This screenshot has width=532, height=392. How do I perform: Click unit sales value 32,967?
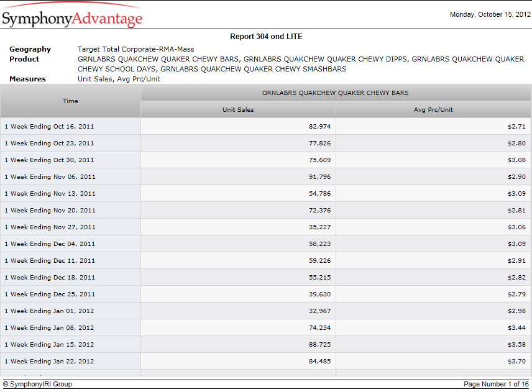pyautogui.click(x=319, y=311)
